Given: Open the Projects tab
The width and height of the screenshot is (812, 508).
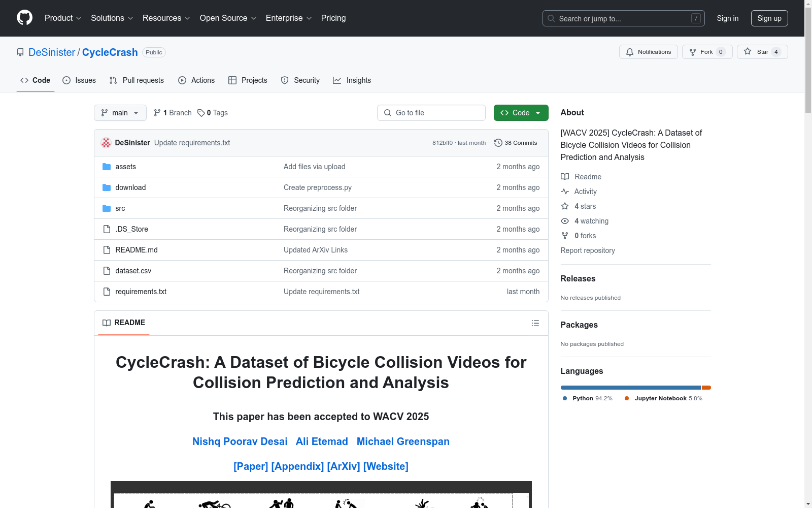Looking at the screenshot, I should click(248, 80).
